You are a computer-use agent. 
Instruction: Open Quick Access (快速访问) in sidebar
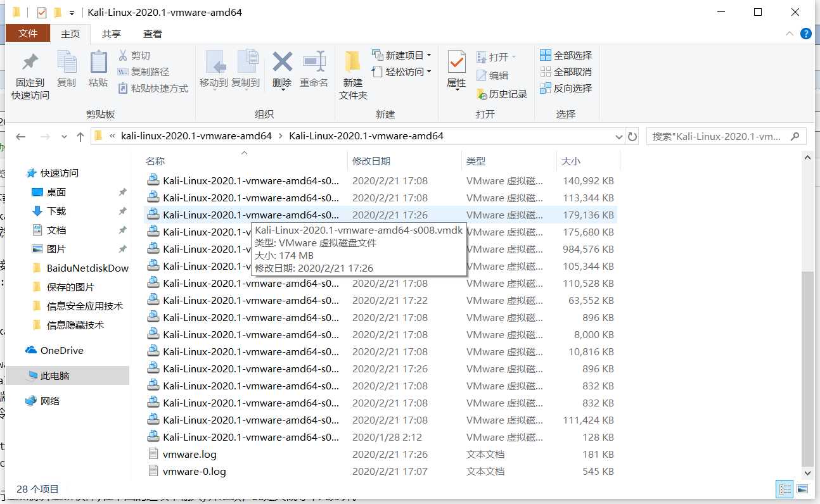point(52,173)
